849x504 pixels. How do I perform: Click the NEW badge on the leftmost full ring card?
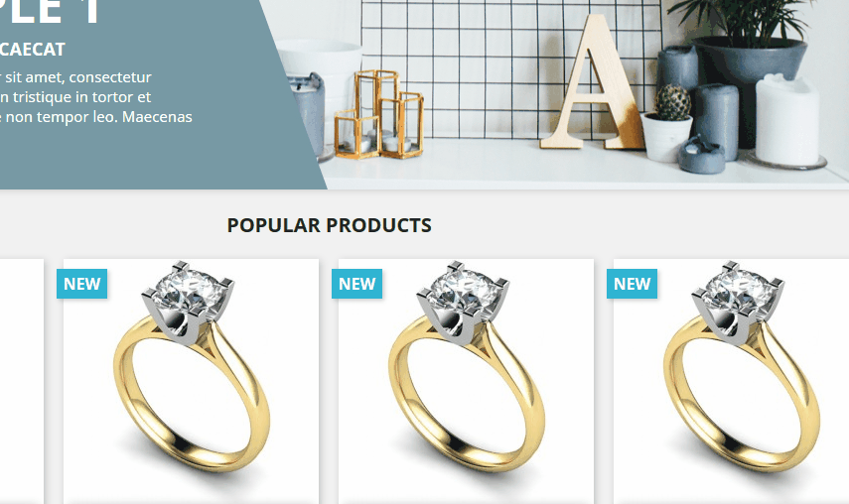81,284
